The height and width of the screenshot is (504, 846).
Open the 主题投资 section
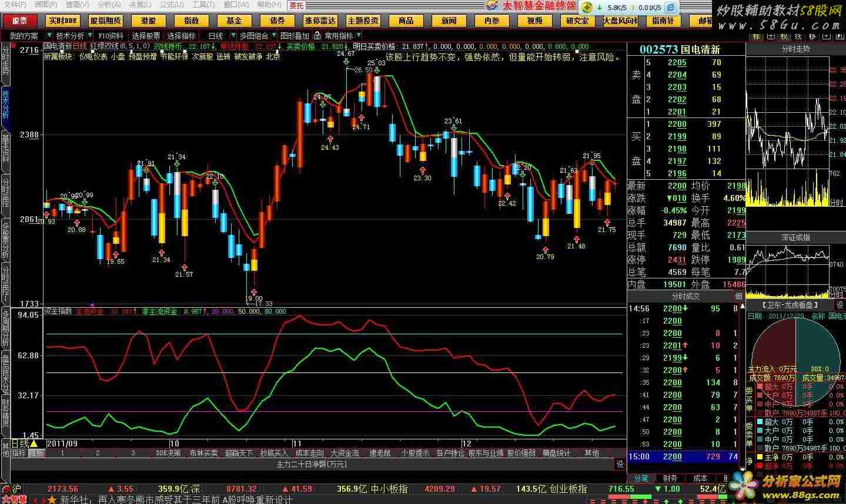[363, 21]
